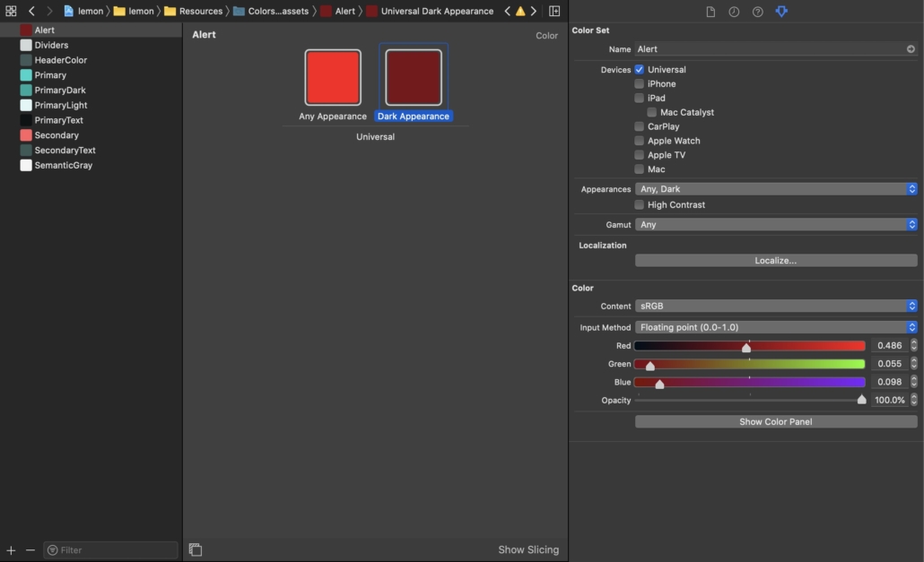
Task: Show the History inspector
Action: pos(734,12)
